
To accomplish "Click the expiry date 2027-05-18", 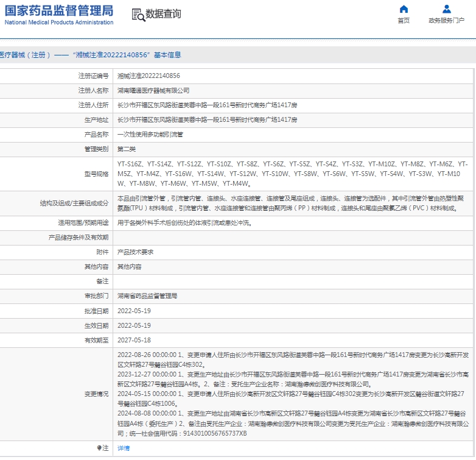I will [134, 340].
